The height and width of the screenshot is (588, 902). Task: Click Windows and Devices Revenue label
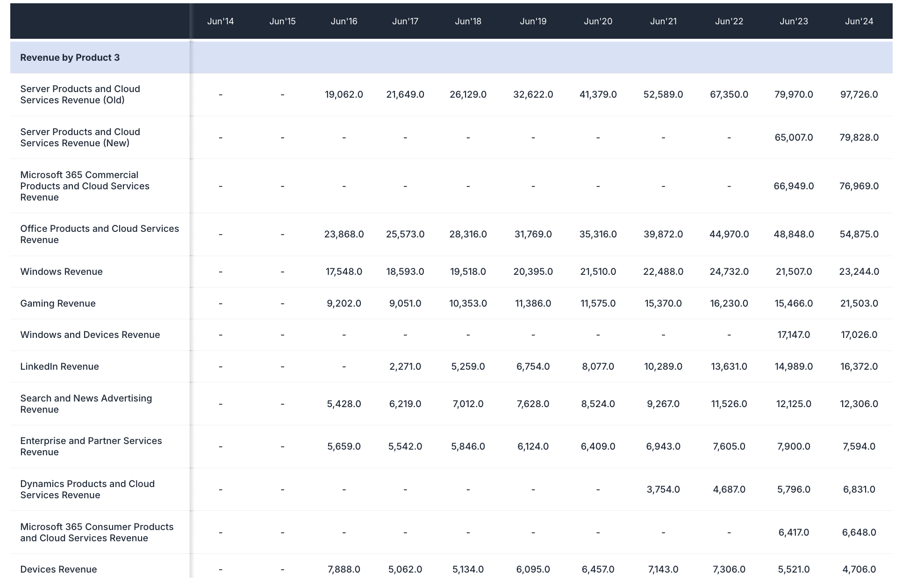click(x=90, y=335)
